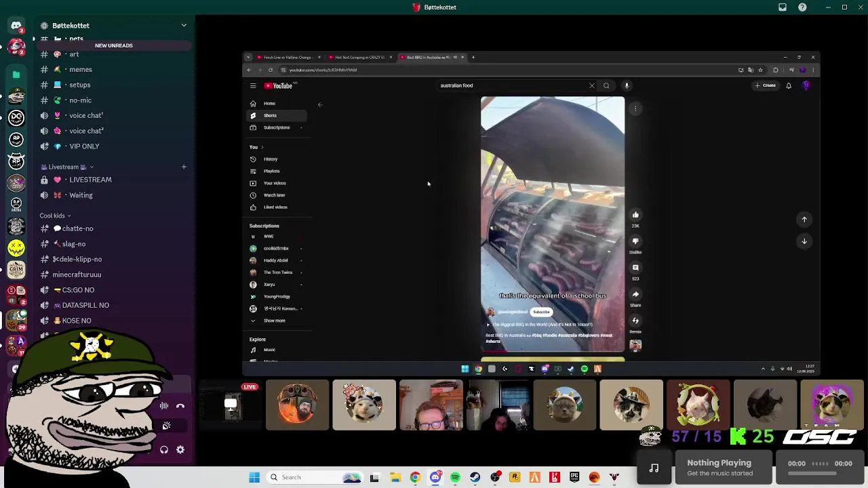The image size is (868, 488).
Task: Open Watch later in YouTube sidebar
Action: point(277,195)
